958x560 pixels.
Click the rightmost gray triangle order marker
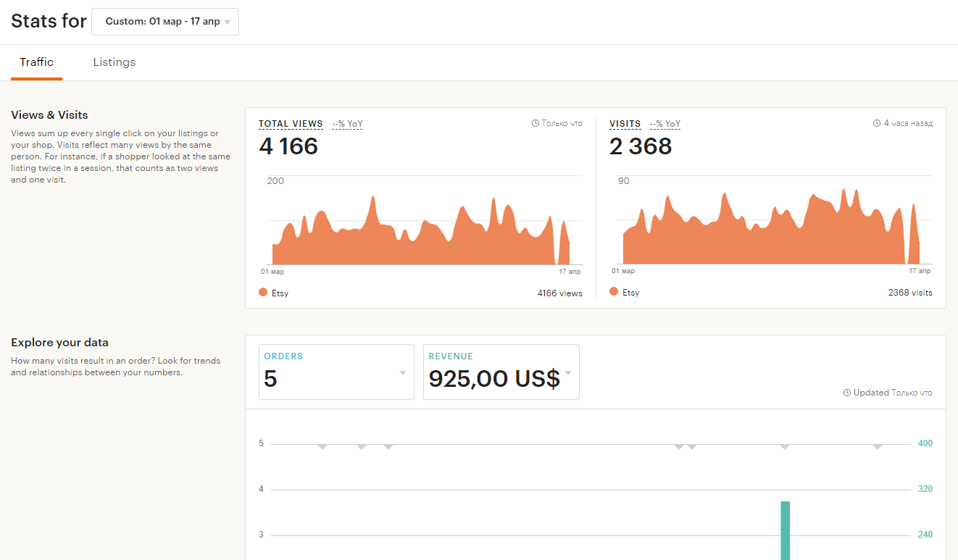coord(878,447)
